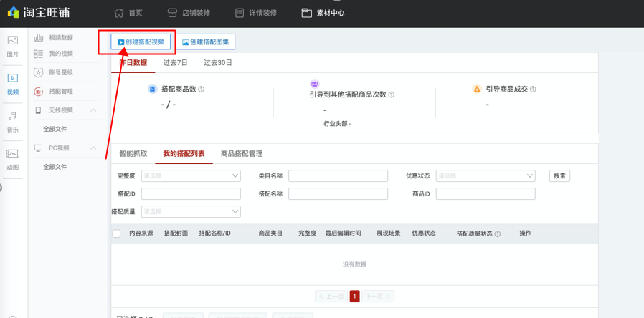The height and width of the screenshot is (318, 644).
Task: Toggle the select-all checkbox in table header
Action: click(116, 233)
